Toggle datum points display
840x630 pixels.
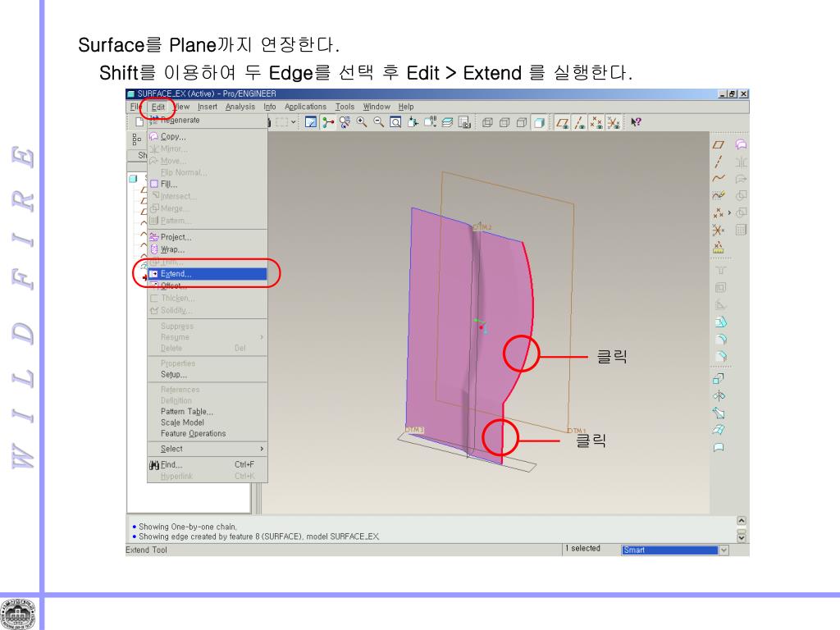(x=596, y=123)
